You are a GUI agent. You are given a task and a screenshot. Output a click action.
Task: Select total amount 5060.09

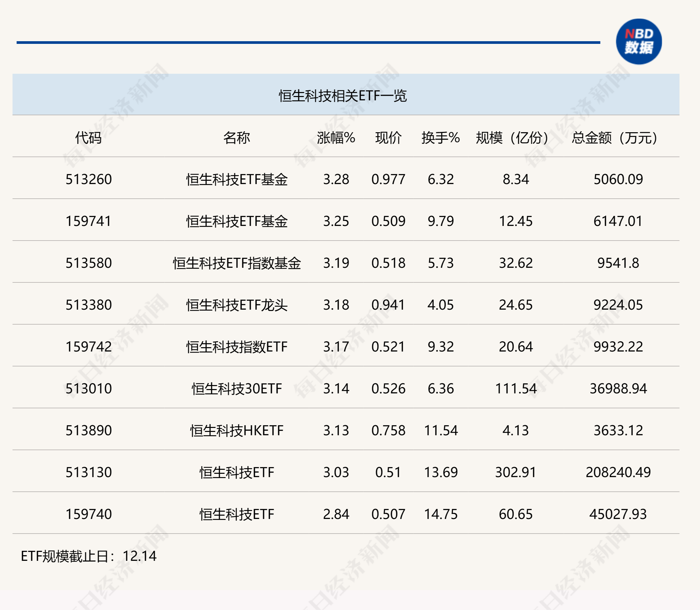point(618,179)
